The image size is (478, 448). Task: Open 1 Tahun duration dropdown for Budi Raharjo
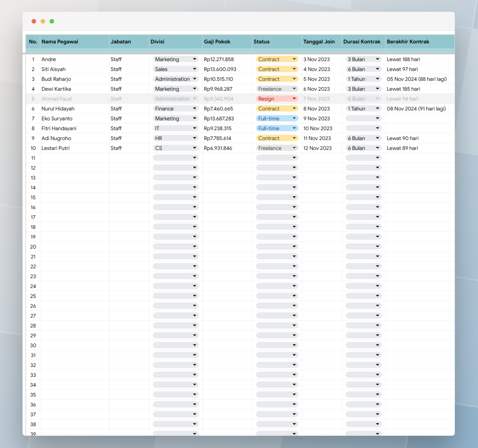coord(363,79)
